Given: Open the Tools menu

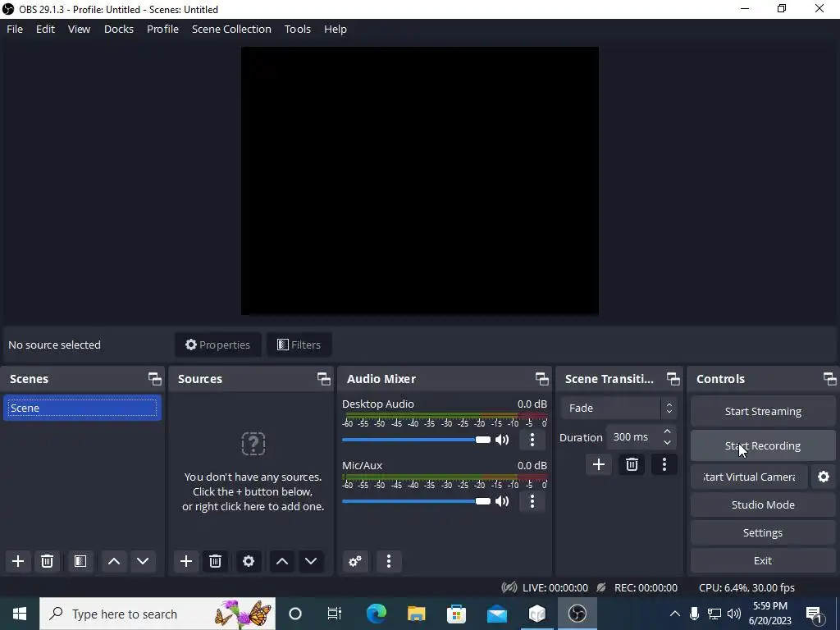Looking at the screenshot, I should pyautogui.click(x=297, y=29).
